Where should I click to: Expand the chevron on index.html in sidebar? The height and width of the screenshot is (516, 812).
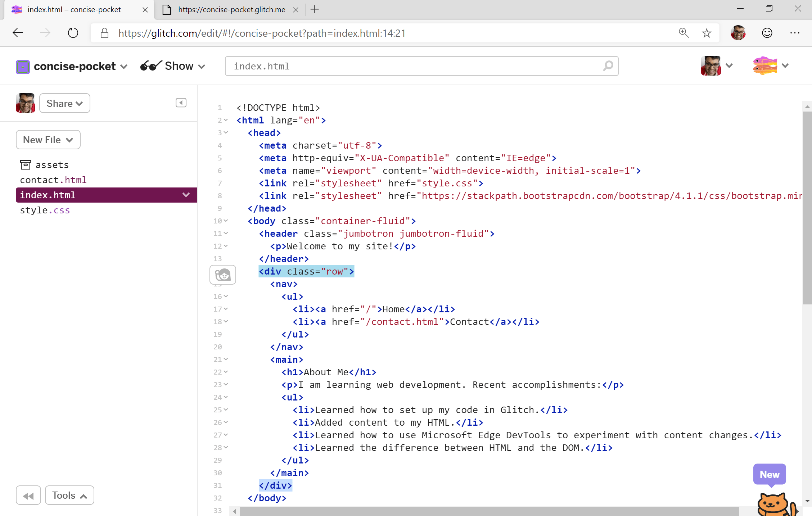tap(186, 195)
